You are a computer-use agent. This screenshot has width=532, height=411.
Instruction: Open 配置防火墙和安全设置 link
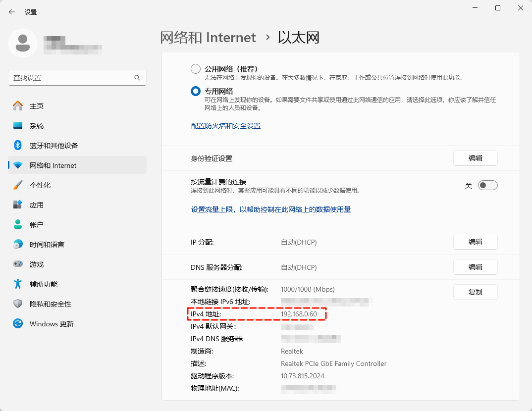[x=226, y=126]
